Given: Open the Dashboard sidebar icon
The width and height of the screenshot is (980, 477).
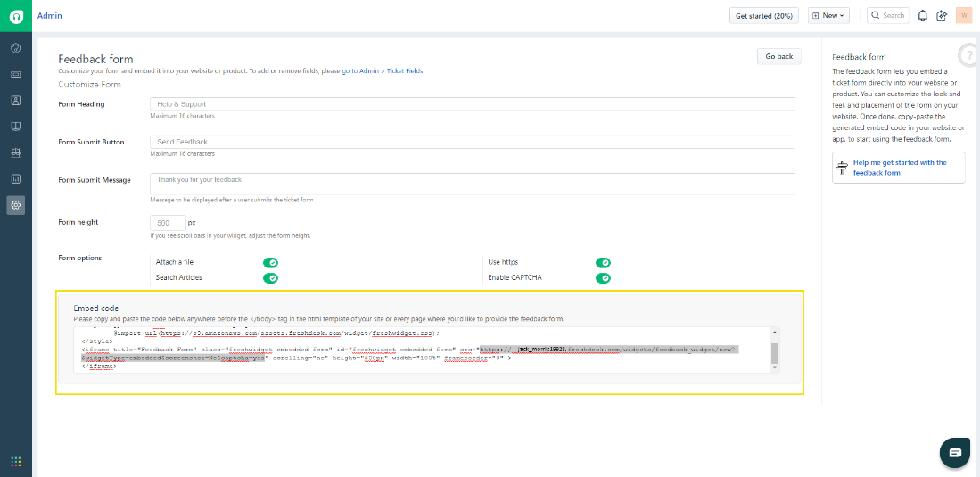Looking at the screenshot, I should pyautogui.click(x=16, y=48).
